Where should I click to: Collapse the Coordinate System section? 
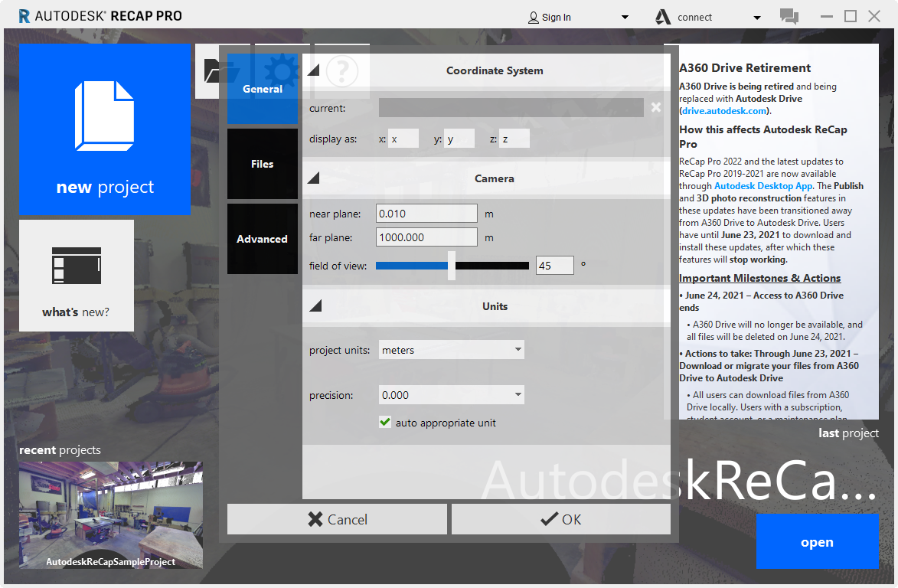[313, 70]
